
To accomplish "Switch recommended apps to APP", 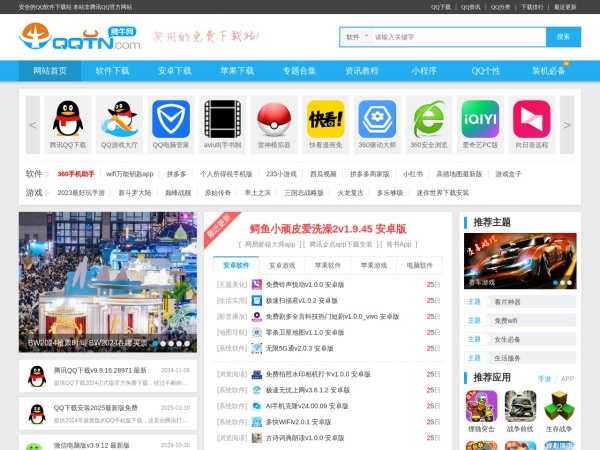I will tap(567, 379).
